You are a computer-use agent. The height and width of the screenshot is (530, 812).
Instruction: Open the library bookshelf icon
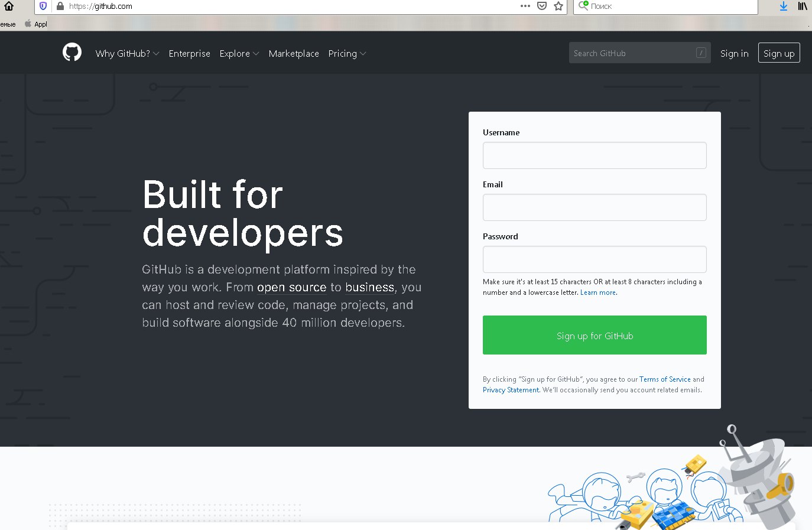click(803, 6)
